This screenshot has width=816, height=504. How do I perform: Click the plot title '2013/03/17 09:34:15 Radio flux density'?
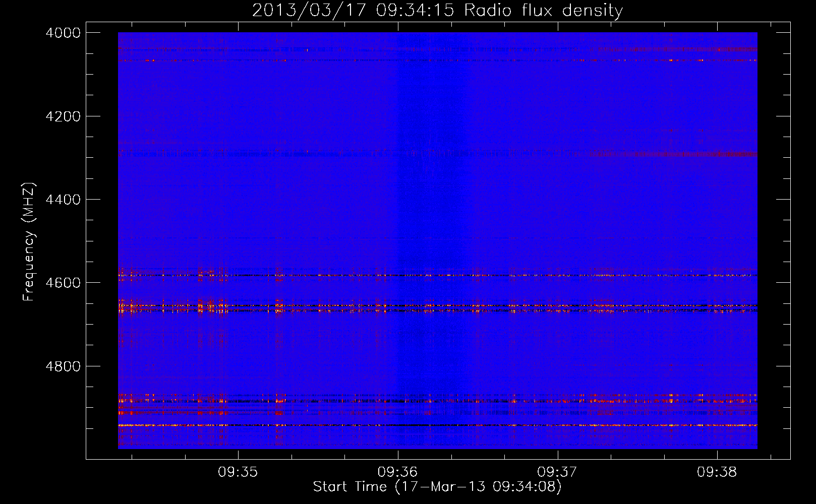tap(437, 10)
